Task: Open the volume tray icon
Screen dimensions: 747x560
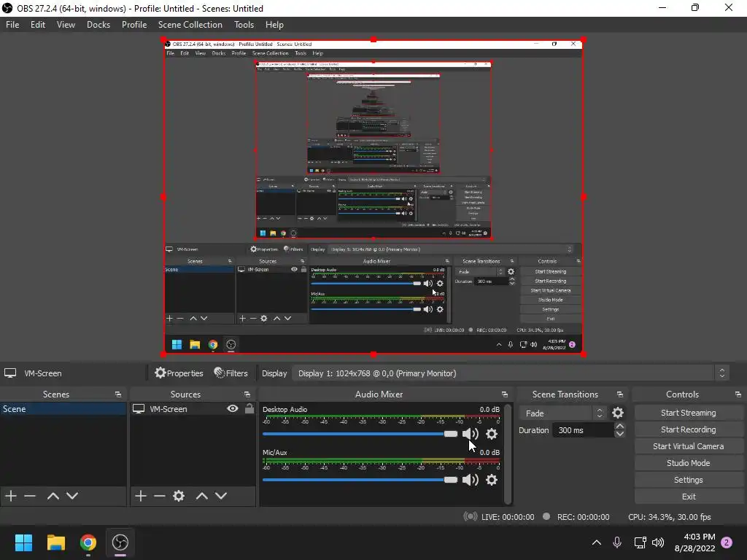Action: [658, 542]
